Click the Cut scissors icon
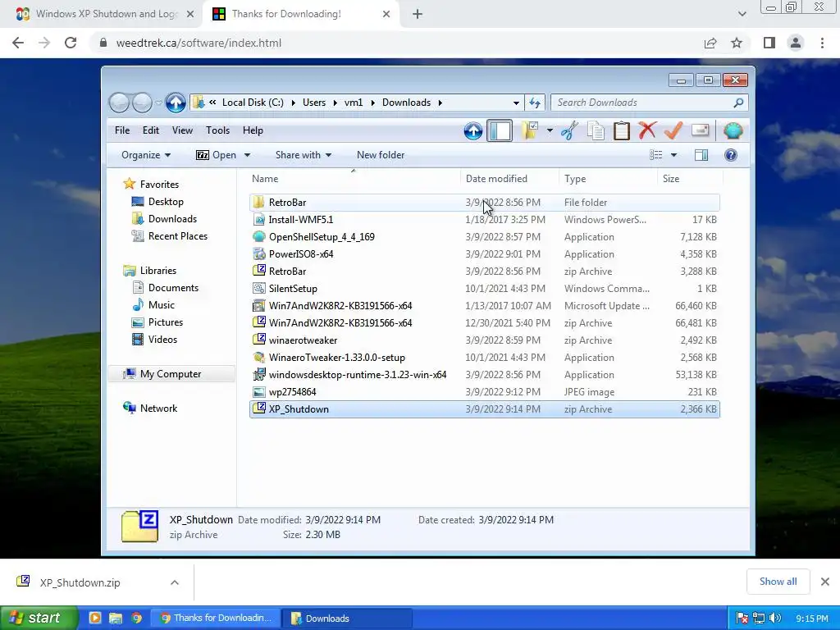 pos(569,130)
